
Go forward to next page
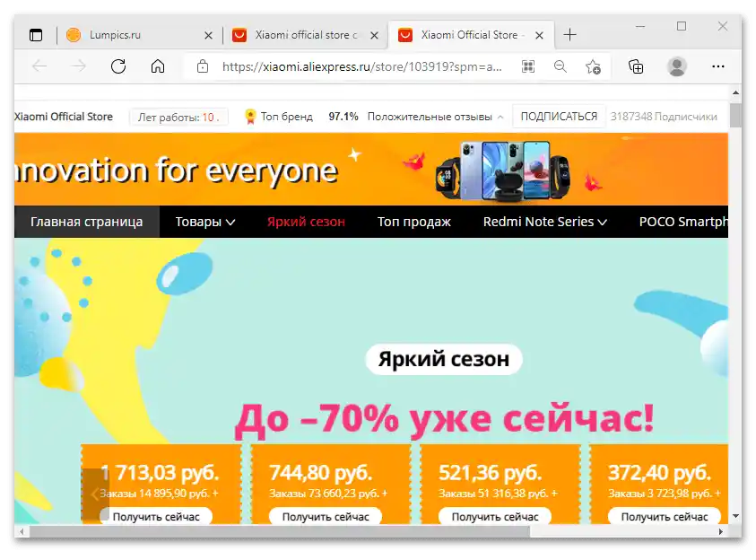click(79, 66)
